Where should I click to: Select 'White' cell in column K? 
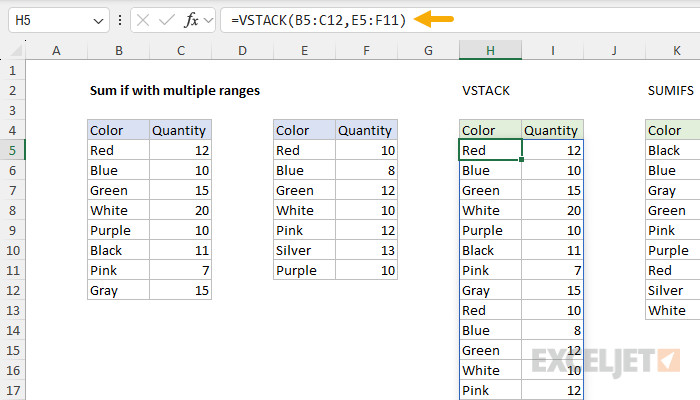pyautogui.click(x=673, y=310)
